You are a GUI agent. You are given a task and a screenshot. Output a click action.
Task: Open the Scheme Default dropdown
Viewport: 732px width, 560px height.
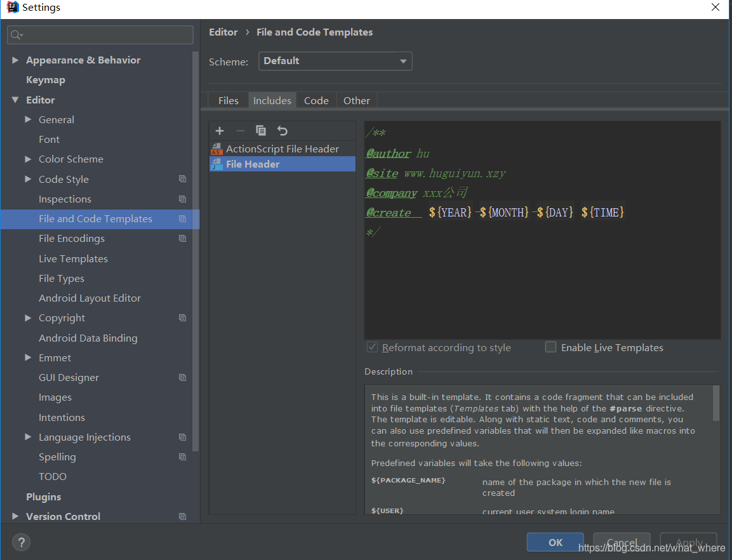point(335,61)
